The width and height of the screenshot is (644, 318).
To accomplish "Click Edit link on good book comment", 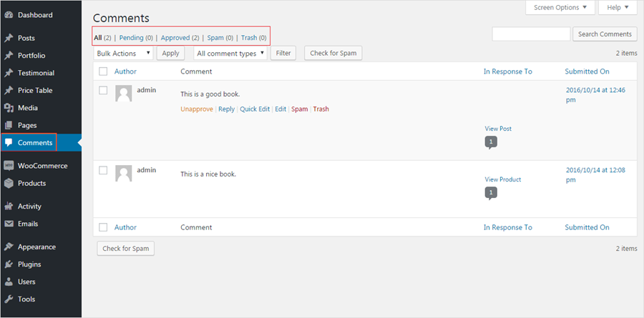I will (280, 109).
